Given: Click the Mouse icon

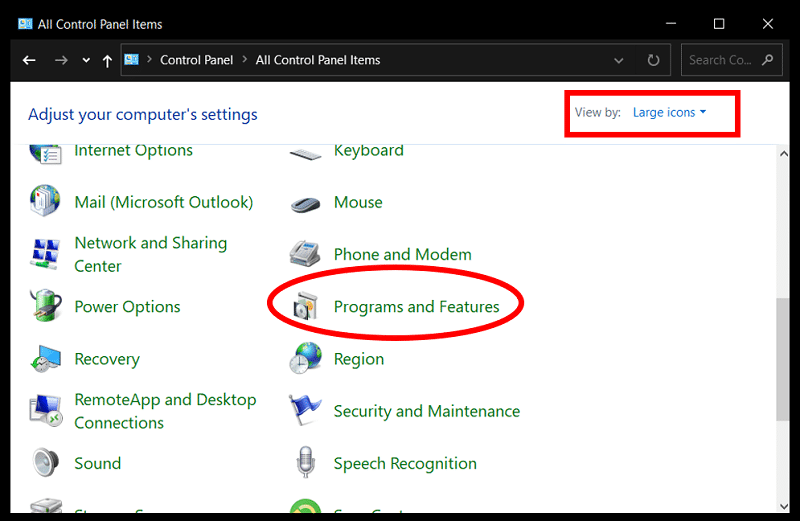Looking at the screenshot, I should (x=305, y=203).
